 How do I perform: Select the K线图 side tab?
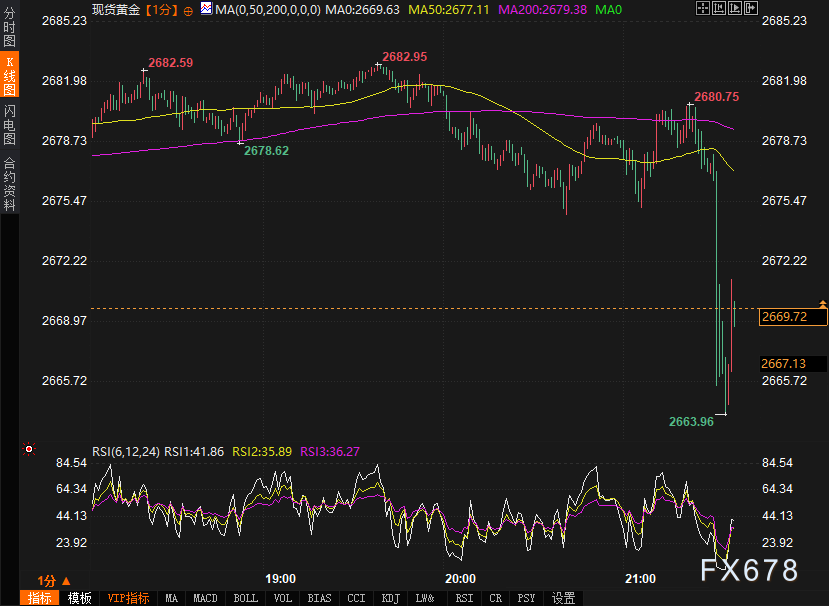tap(9, 75)
